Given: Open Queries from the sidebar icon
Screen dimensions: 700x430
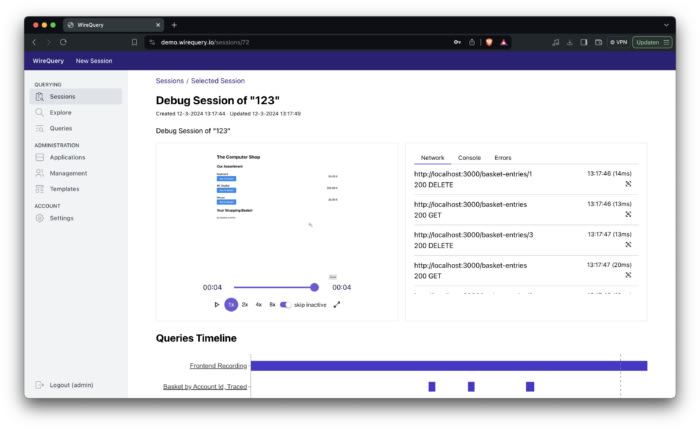Looking at the screenshot, I should tap(40, 129).
